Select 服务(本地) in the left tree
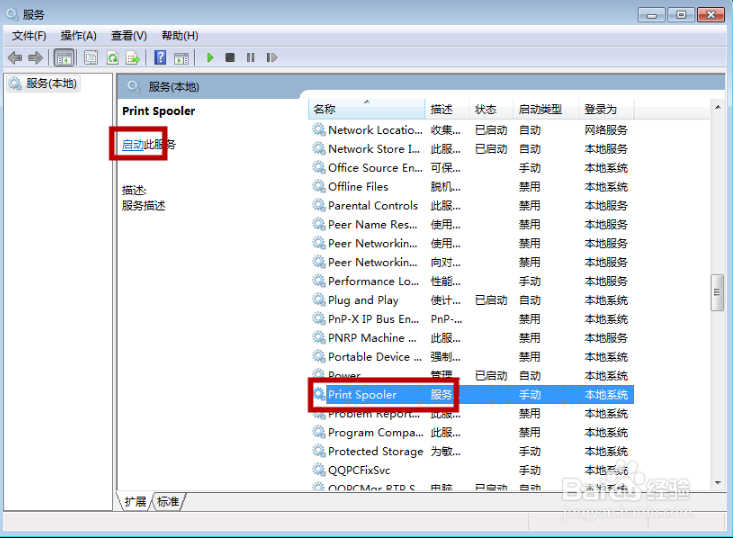The width and height of the screenshot is (733, 538). (x=52, y=84)
